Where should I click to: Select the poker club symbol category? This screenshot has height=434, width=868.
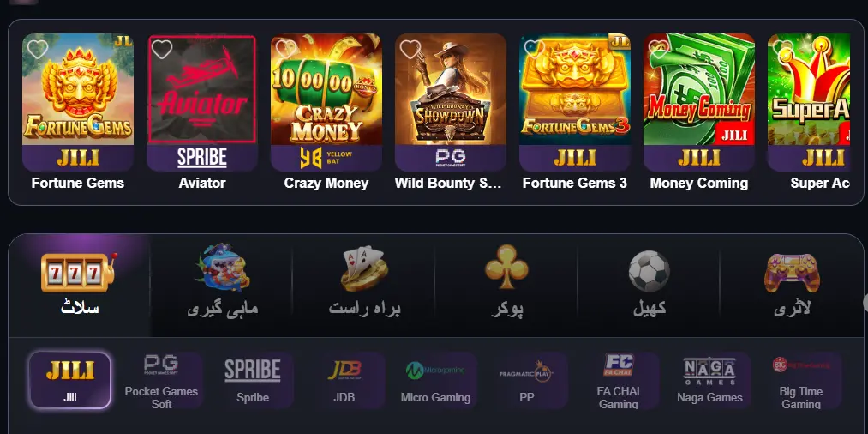506,267
